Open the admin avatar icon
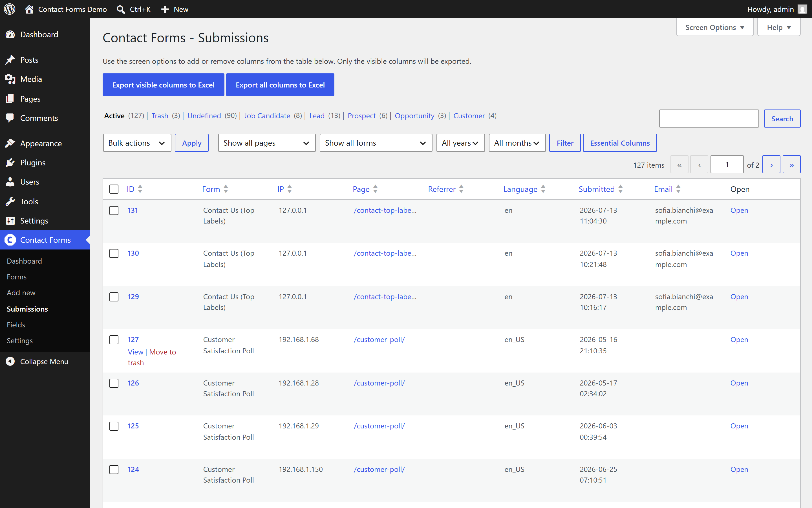Image resolution: width=812 pixels, height=508 pixels. (x=802, y=9)
